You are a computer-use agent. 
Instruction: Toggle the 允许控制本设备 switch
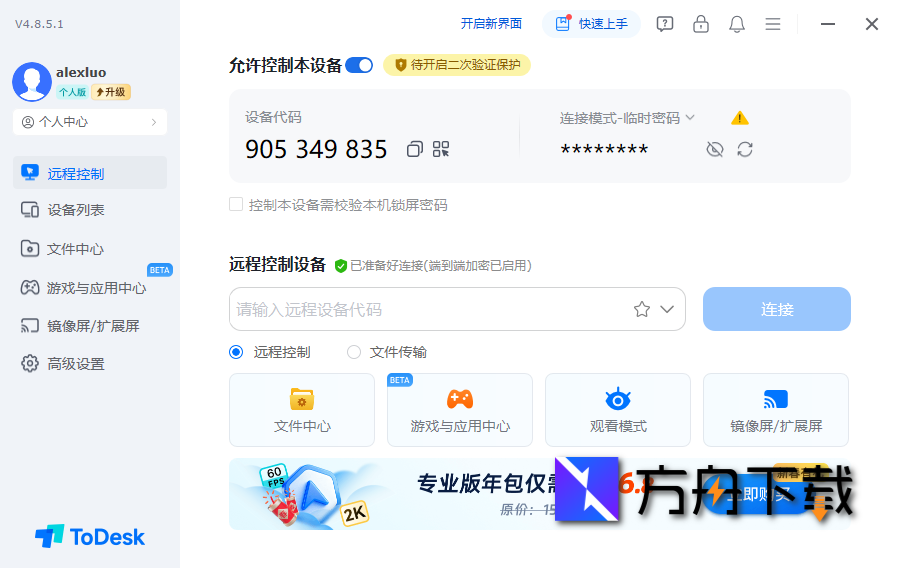[360, 65]
